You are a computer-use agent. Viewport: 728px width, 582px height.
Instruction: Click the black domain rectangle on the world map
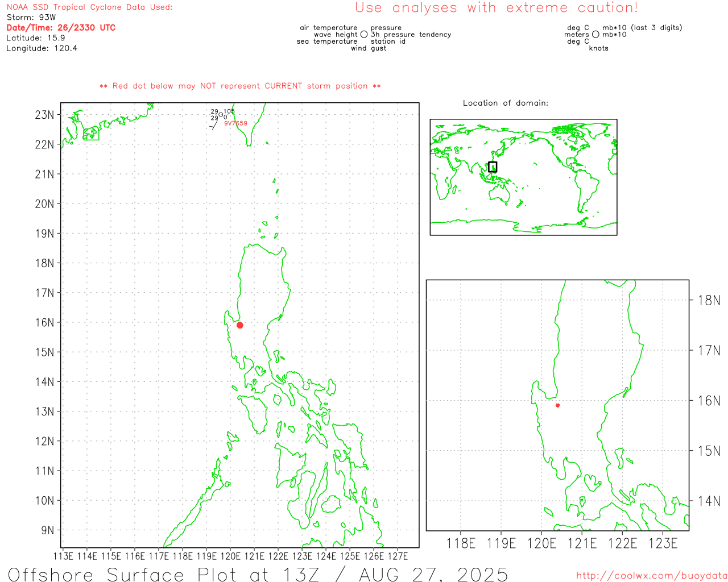click(x=493, y=167)
